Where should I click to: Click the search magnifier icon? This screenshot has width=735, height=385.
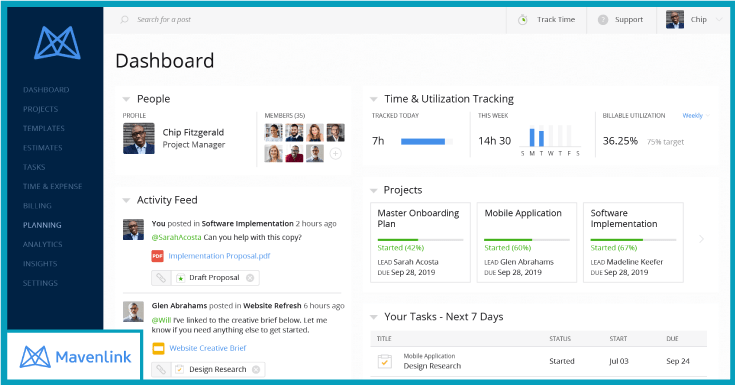(x=124, y=20)
